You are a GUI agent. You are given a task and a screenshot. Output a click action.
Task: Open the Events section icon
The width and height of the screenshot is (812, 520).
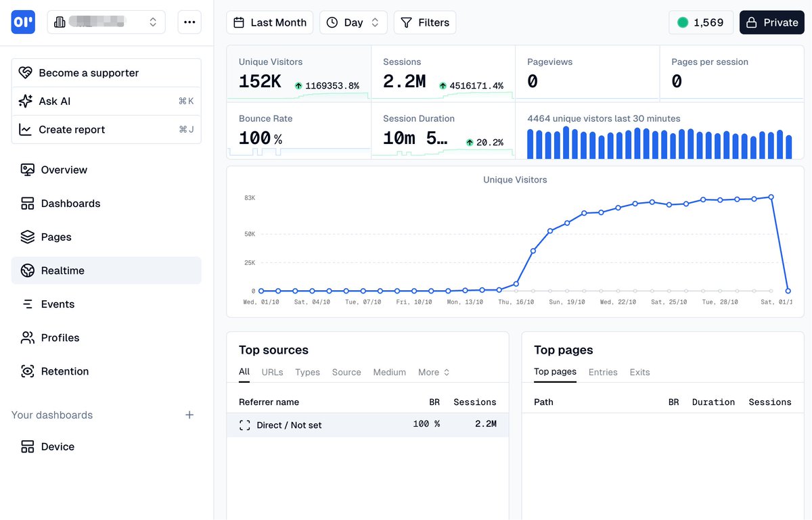[27, 304]
